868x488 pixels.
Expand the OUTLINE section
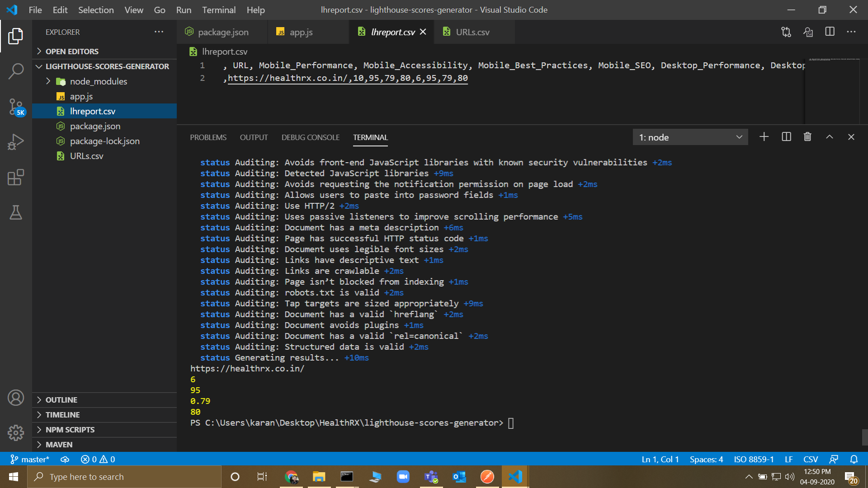click(61, 400)
